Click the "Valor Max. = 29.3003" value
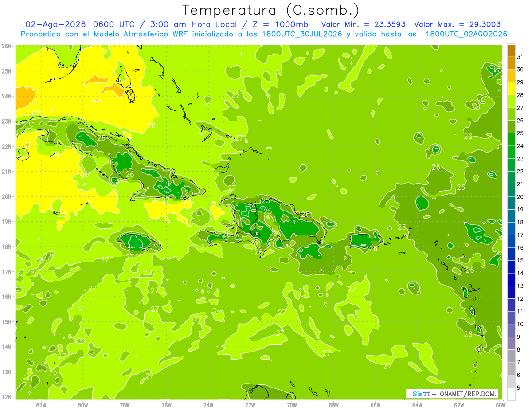Image resolution: width=532 pixels, height=411 pixels. coord(458,24)
